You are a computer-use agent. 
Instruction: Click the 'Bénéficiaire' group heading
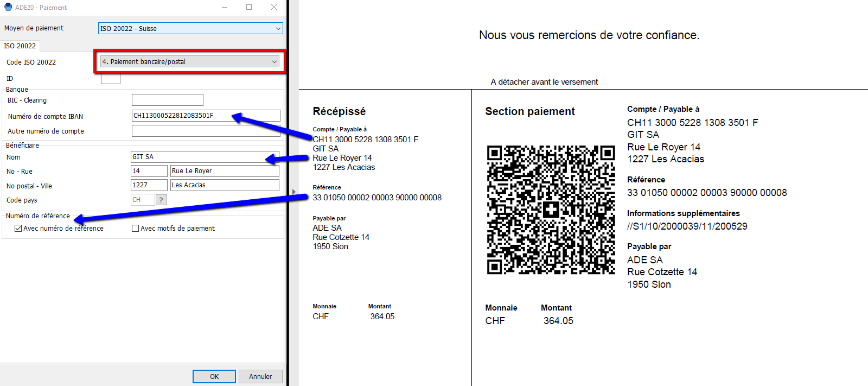(x=22, y=145)
